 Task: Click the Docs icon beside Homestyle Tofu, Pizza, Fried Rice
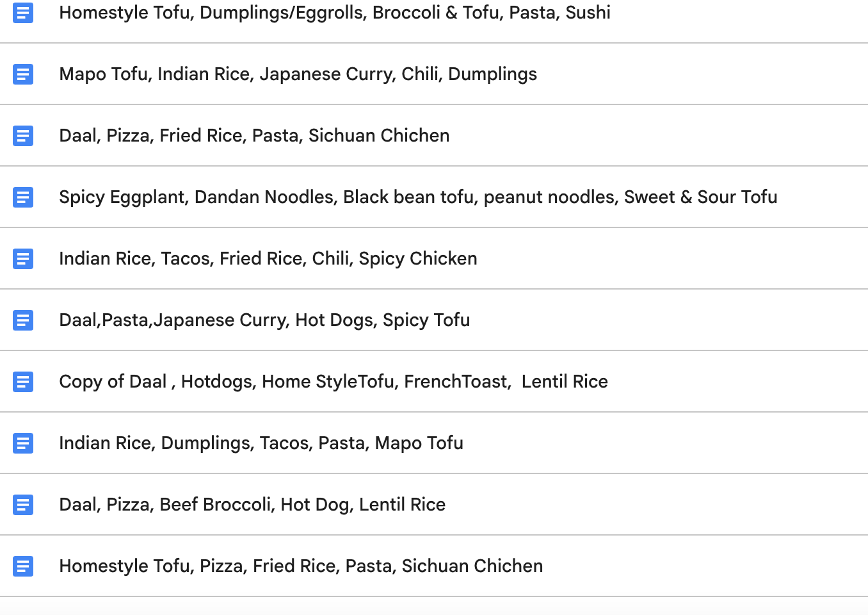click(23, 566)
